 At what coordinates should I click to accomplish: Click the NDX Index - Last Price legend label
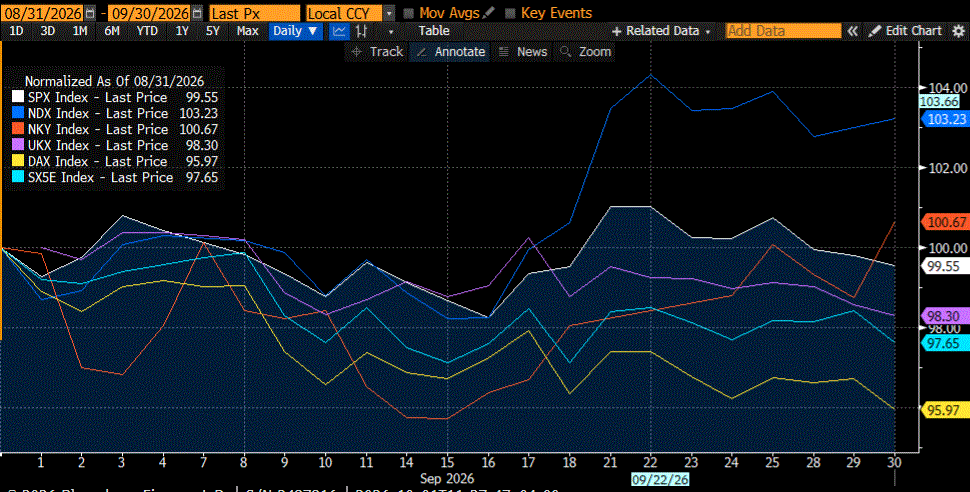tap(98, 113)
